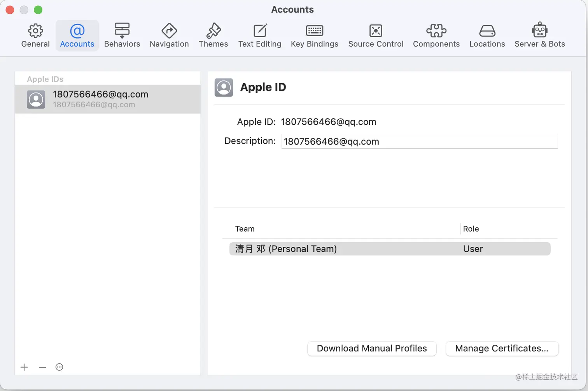The height and width of the screenshot is (391, 588).
Task: Select the Accounts @ icon tab
Action: (77, 35)
